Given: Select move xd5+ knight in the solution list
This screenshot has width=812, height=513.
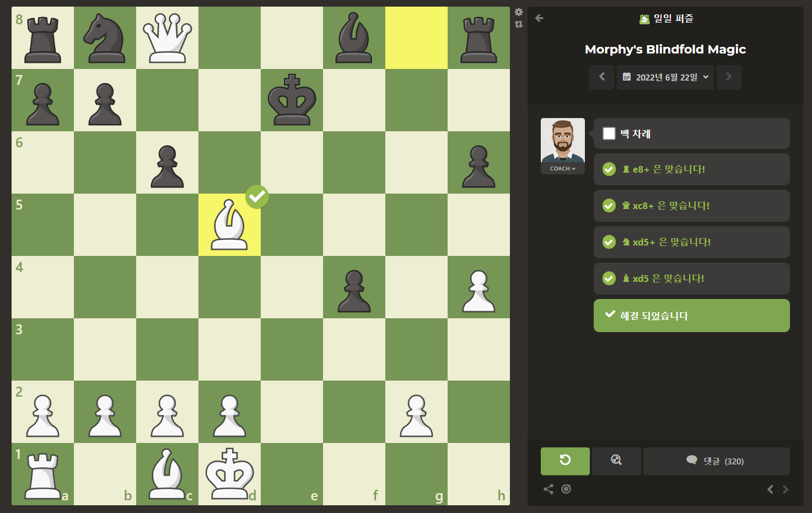Looking at the screenshot, I should pos(692,242).
